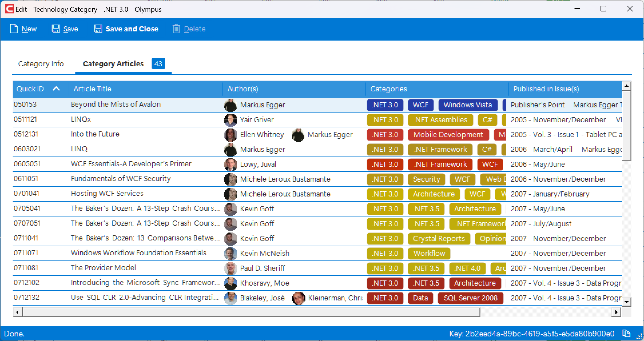Click the Author(s) column header
This screenshot has height=341, width=644.
294,89
